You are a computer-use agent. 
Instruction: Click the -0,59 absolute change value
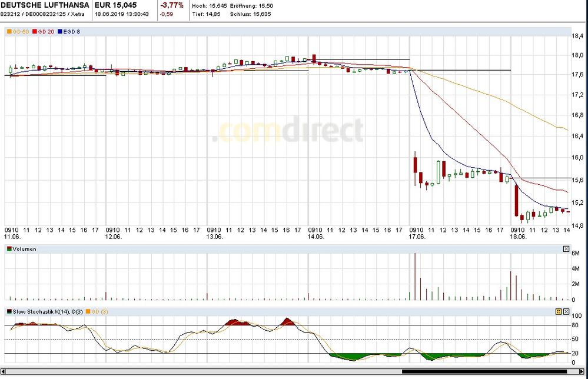[167, 14]
